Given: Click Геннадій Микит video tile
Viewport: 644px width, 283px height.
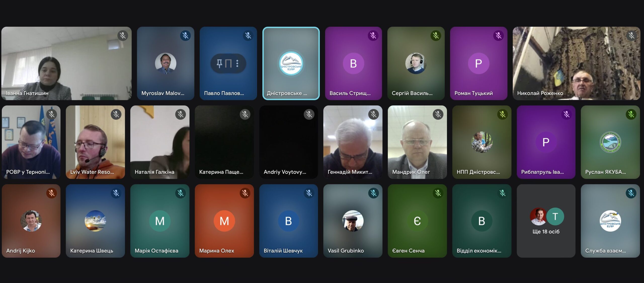Looking at the screenshot, I should (x=353, y=142).
